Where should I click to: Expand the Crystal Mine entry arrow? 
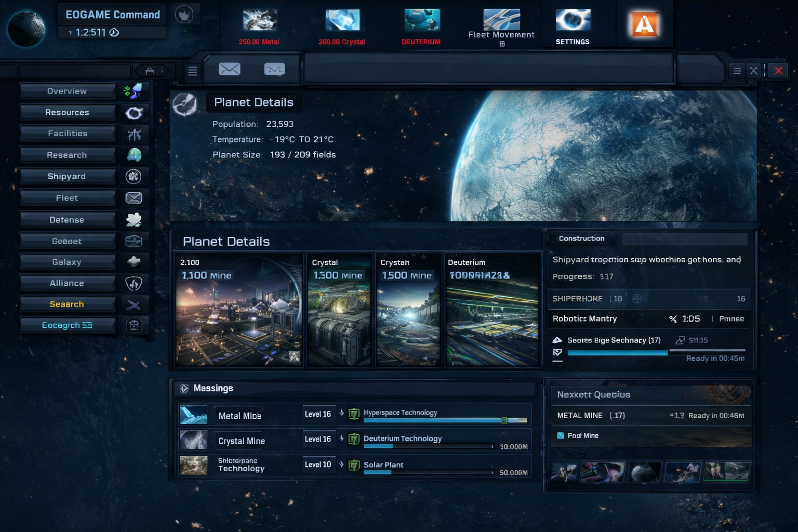341,439
